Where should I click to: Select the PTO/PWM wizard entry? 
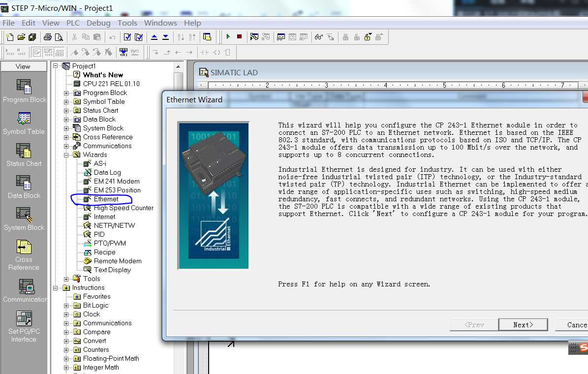pyautogui.click(x=110, y=244)
